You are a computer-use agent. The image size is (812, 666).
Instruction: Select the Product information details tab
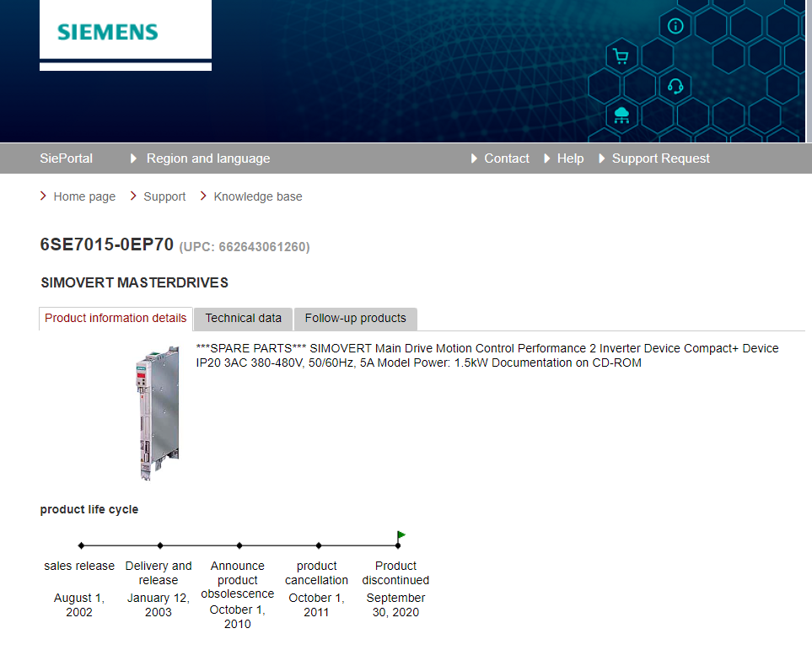click(116, 319)
